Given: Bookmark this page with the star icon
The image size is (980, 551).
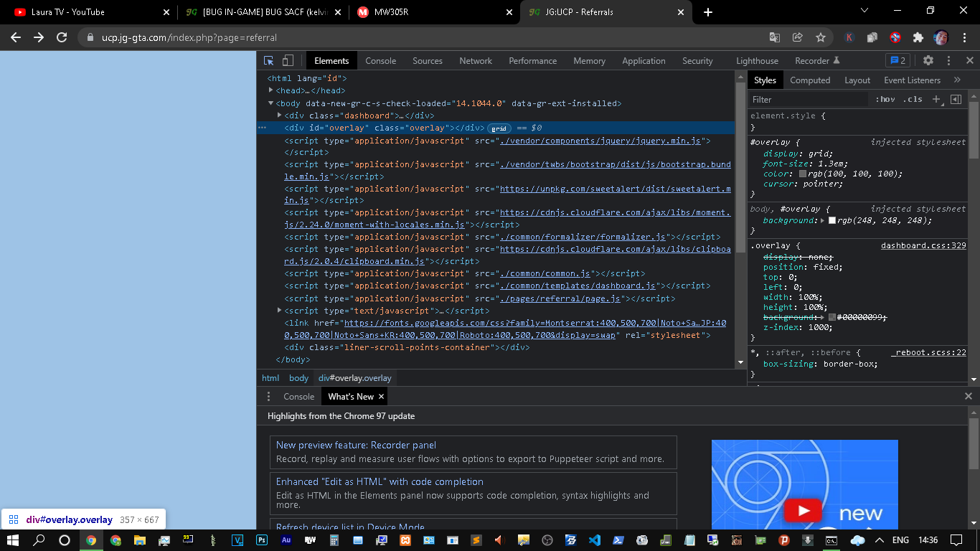Looking at the screenshot, I should (821, 37).
